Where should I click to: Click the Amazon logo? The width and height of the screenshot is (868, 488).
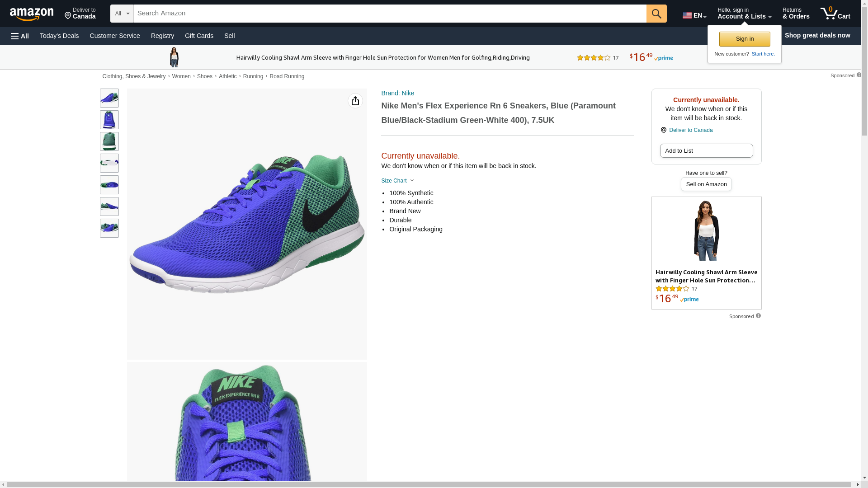coord(32,14)
